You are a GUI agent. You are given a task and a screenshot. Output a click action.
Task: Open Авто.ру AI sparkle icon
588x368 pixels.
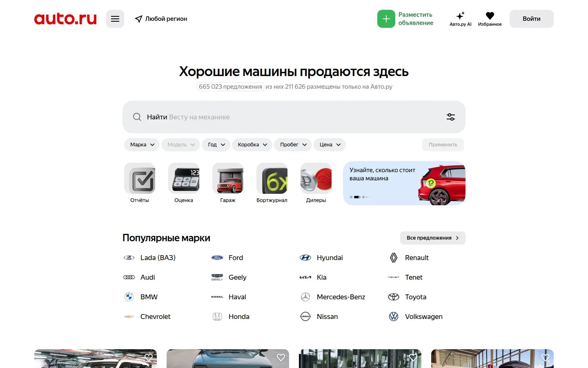(x=461, y=16)
